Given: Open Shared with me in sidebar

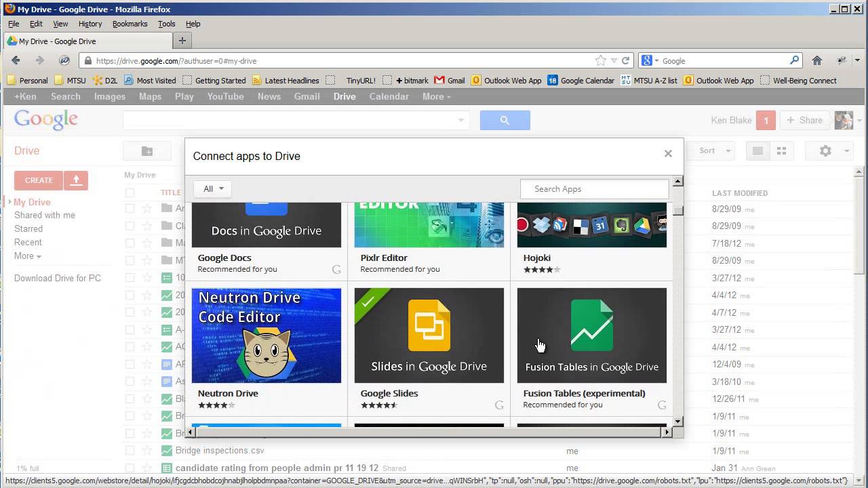Looking at the screenshot, I should pos(45,215).
